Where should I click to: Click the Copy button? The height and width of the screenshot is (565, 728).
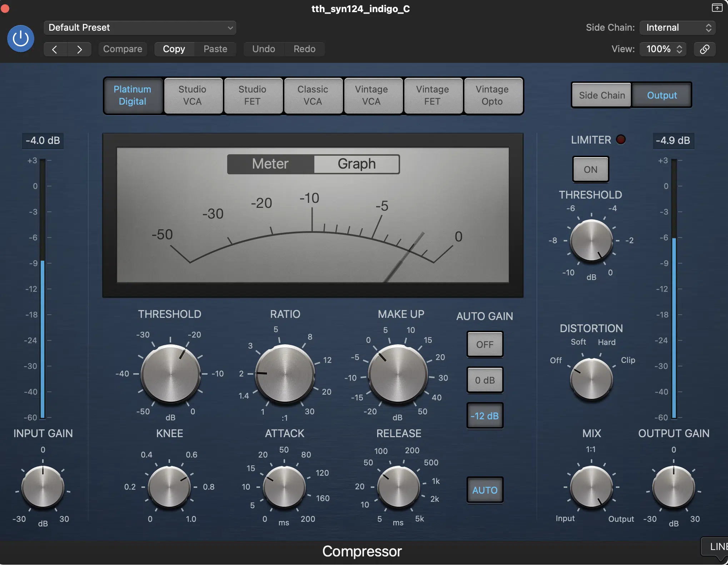pos(174,49)
